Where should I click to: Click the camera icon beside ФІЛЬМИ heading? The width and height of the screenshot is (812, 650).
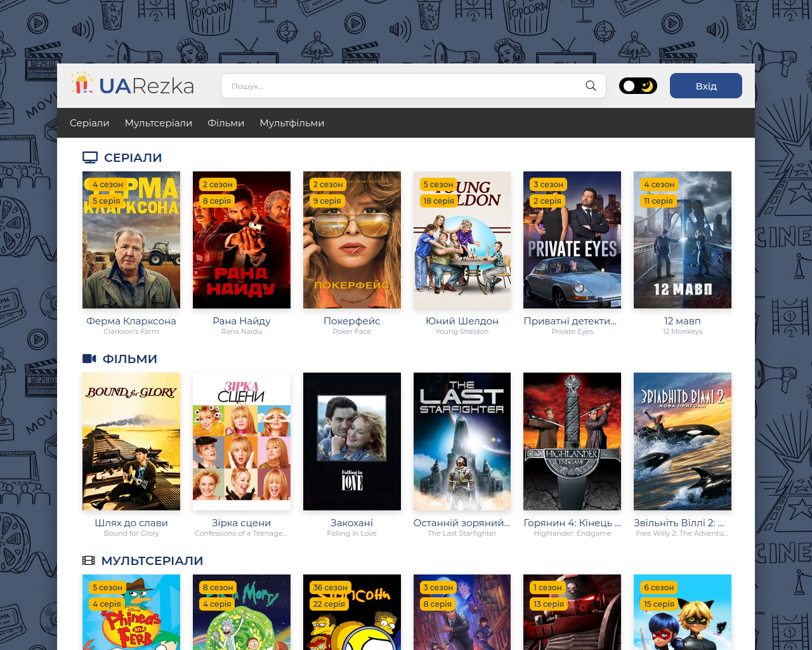pyautogui.click(x=89, y=359)
